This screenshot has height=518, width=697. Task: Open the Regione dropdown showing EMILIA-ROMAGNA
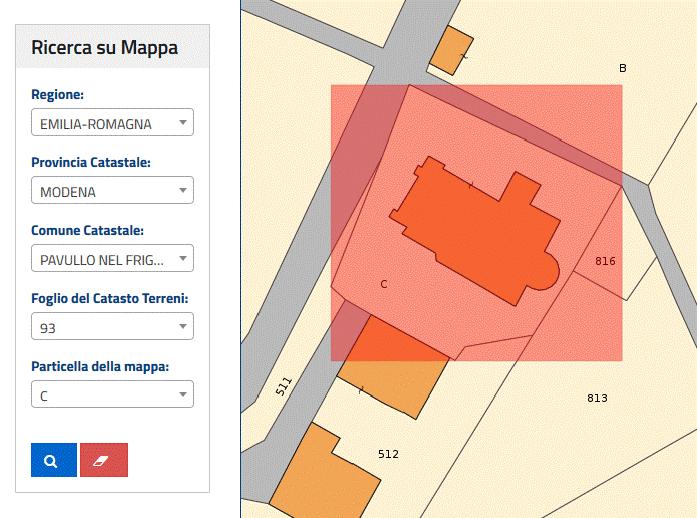[112, 123]
